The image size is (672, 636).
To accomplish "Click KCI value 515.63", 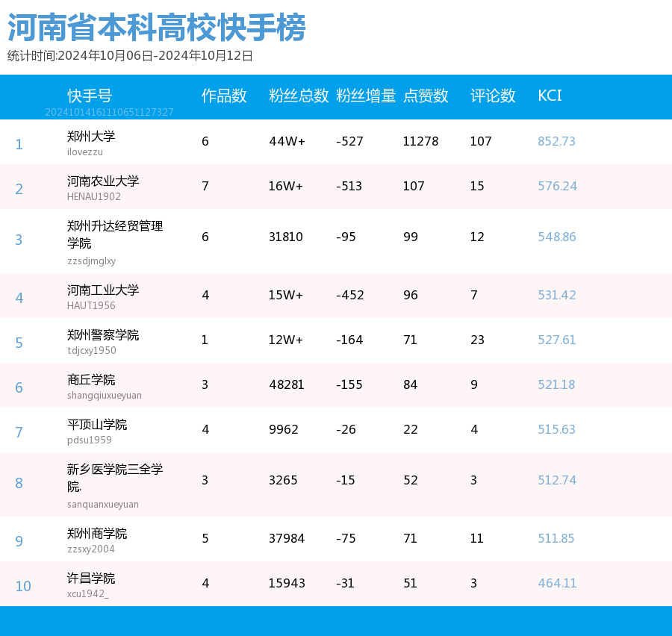I will (x=556, y=429).
